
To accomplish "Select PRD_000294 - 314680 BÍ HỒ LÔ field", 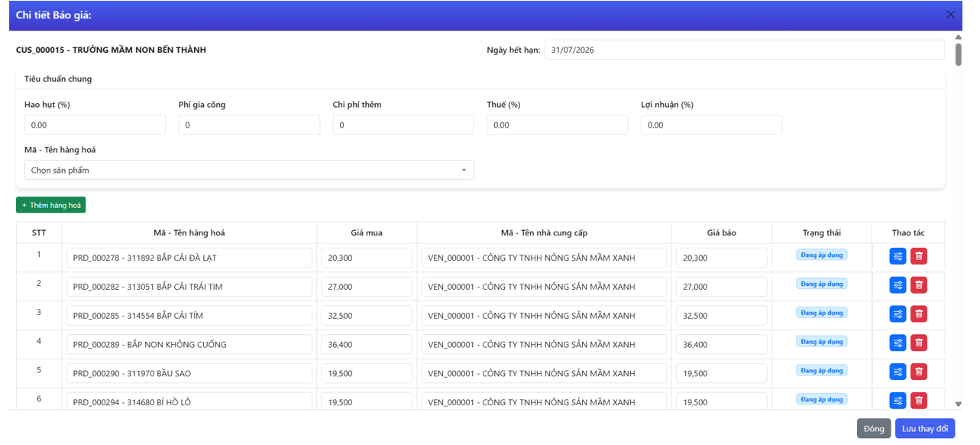I will pyautogui.click(x=189, y=401).
